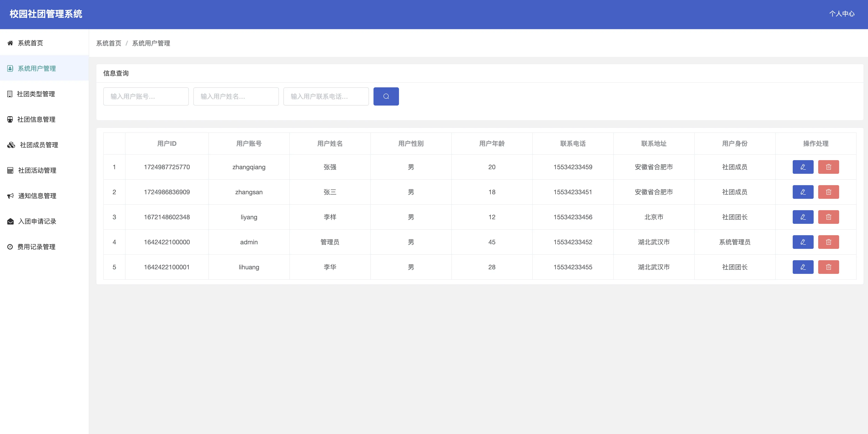Viewport: 868px width, 434px height.
Task: Delete the admin user row
Action: [828, 242]
